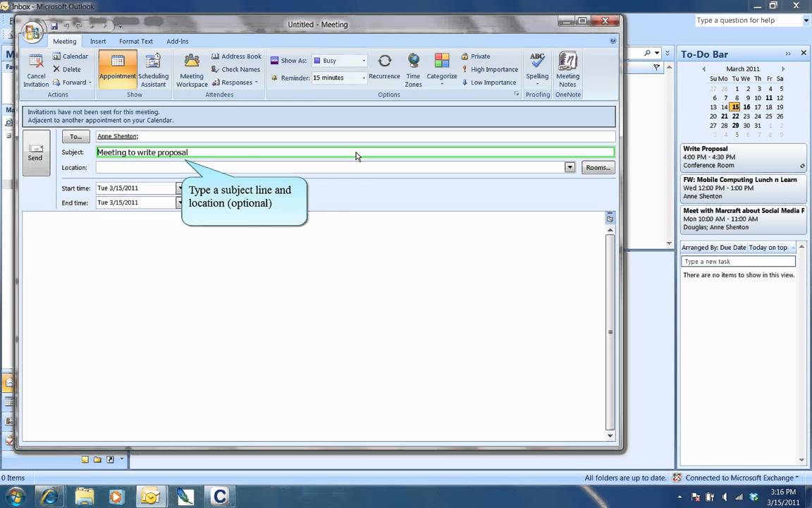The image size is (812, 508).
Task: Run Check Names on attendees
Action: click(235, 69)
